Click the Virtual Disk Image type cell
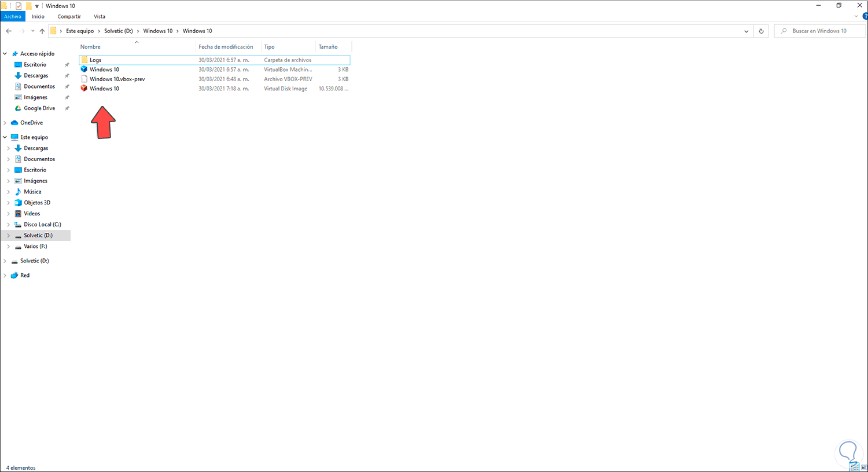This screenshot has width=868, height=472. pyautogui.click(x=286, y=89)
